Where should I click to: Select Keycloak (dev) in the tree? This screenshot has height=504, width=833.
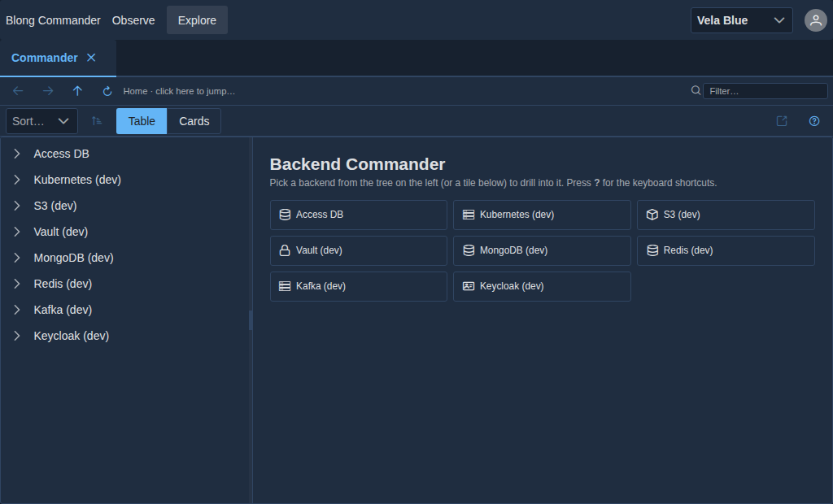72,336
